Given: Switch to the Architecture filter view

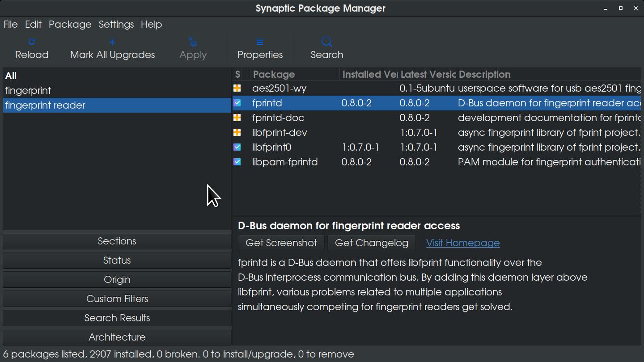Looking at the screenshot, I should point(117,337).
